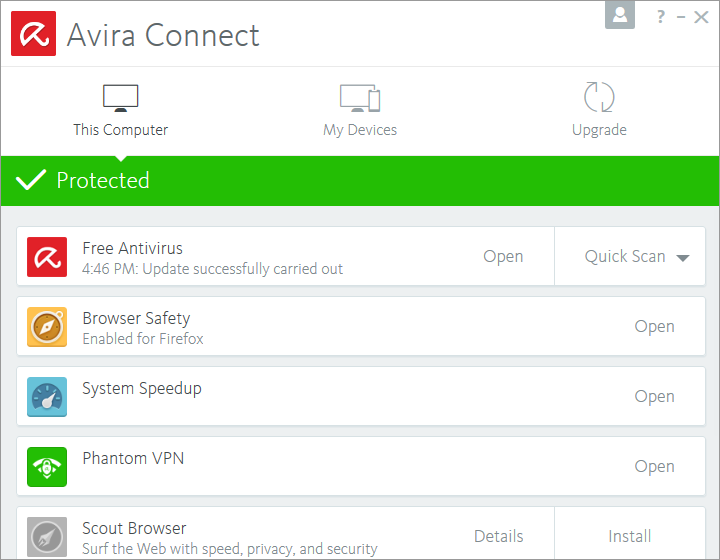The image size is (720, 560).
Task: Click the green Protected status banner
Action: (360, 181)
